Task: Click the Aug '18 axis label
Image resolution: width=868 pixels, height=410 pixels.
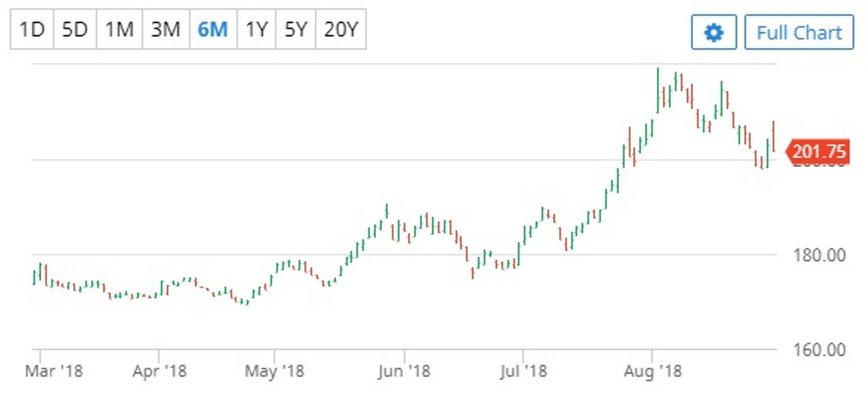Action: click(x=652, y=371)
